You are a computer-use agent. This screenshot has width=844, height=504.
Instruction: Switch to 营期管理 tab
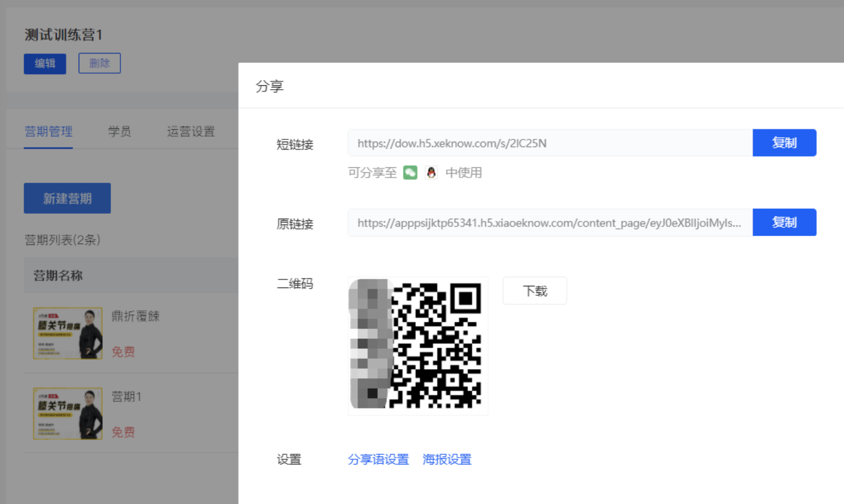pos(49,132)
